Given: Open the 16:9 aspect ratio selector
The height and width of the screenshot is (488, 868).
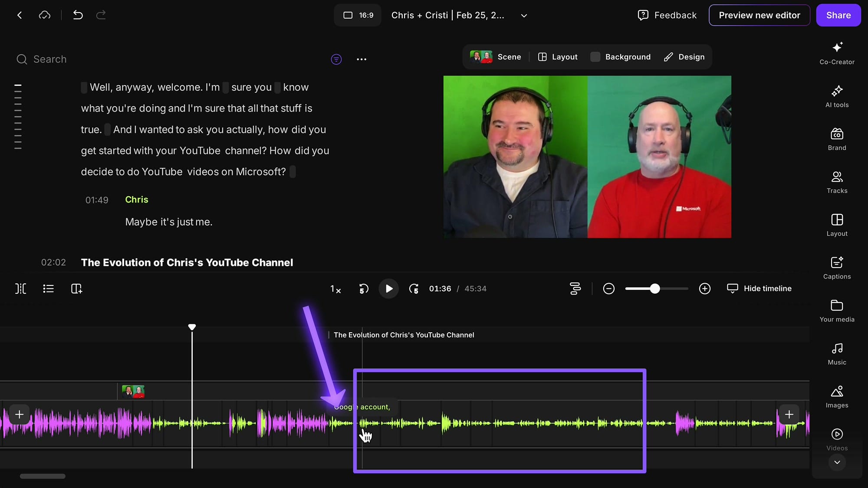Looking at the screenshot, I should click(357, 15).
